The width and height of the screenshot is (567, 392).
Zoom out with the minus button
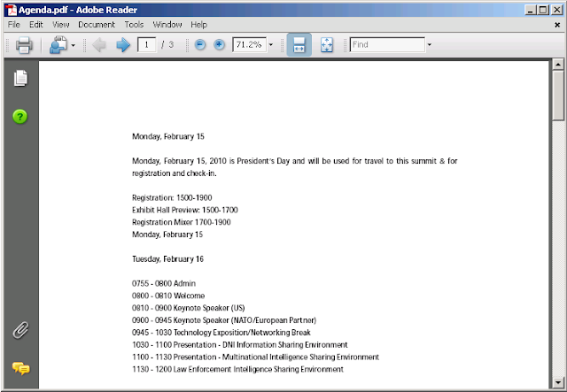pos(200,45)
